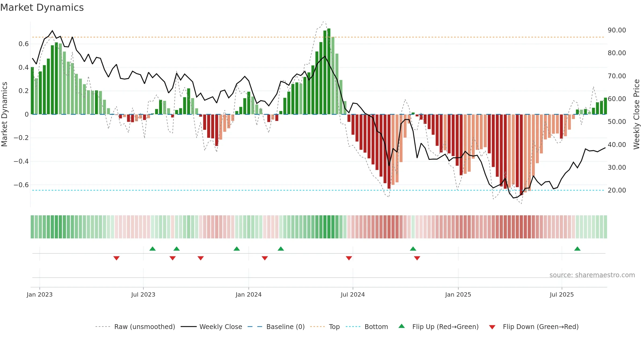Click the Jul 2023 x-axis label

click(x=143, y=294)
